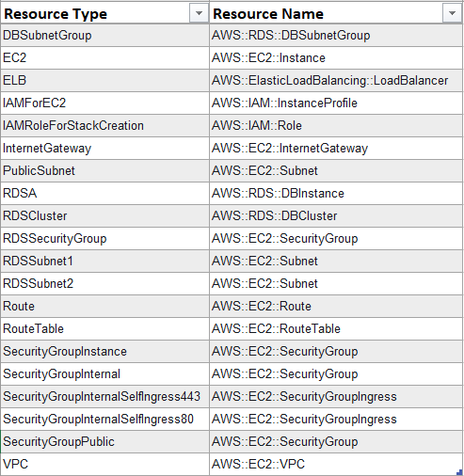The width and height of the screenshot is (464, 476).
Task: Select AWS::EC2::Subnet in the PublicSubnet row
Action: [x=336, y=171]
